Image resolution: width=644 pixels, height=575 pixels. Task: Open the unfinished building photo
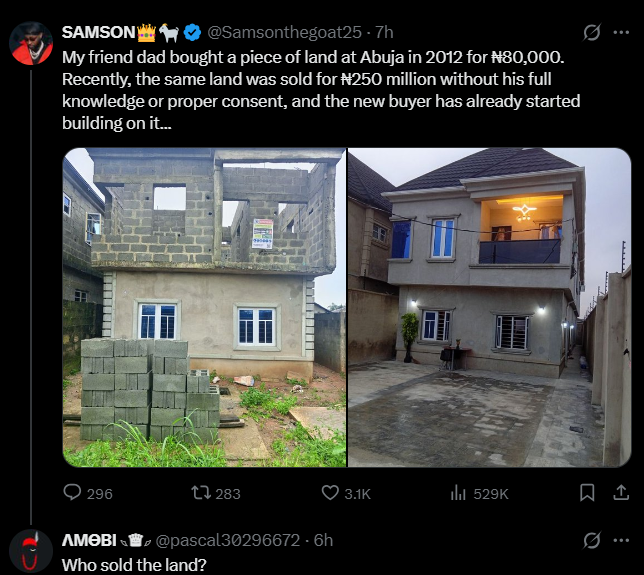[x=204, y=308]
